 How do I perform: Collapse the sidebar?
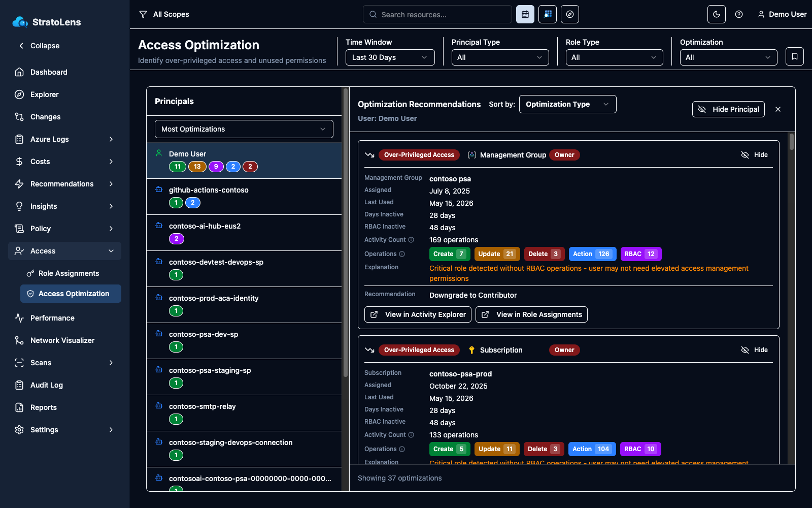pyautogui.click(x=40, y=46)
